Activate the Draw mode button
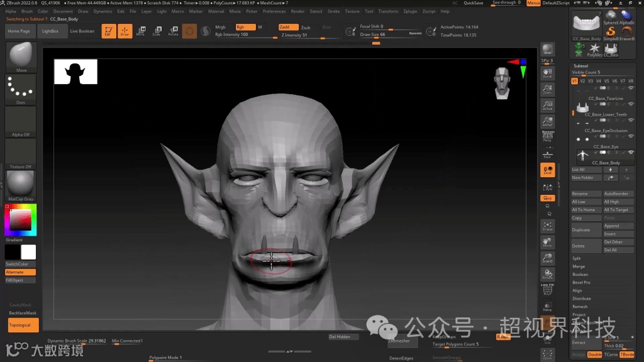Screen dimensions: 644x362 point(125,31)
